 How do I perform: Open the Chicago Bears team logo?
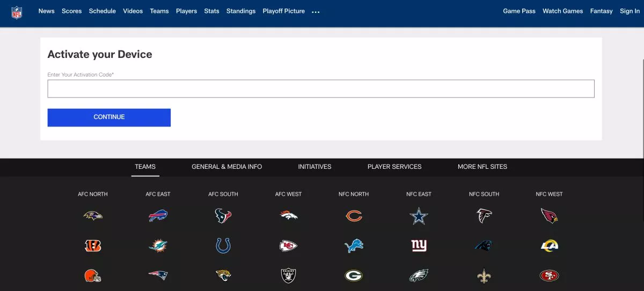354,216
